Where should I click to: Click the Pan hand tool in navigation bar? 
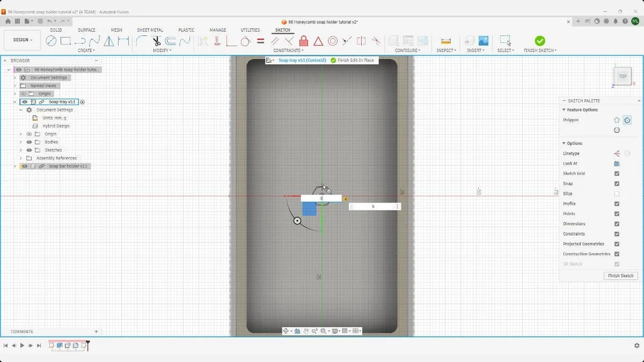(306, 331)
